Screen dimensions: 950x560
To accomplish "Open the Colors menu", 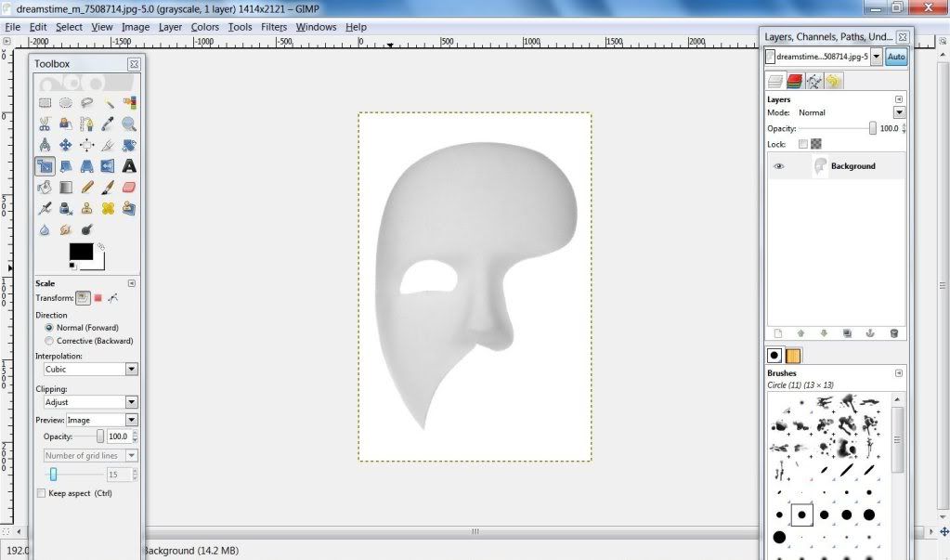I will pos(205,27).
